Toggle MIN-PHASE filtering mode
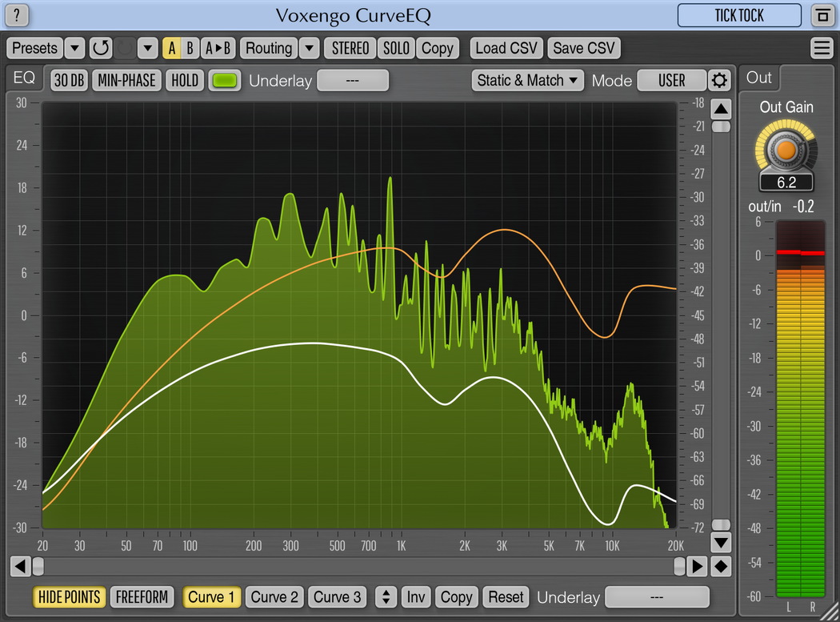 pyautogui.click(x=126, y=80)
